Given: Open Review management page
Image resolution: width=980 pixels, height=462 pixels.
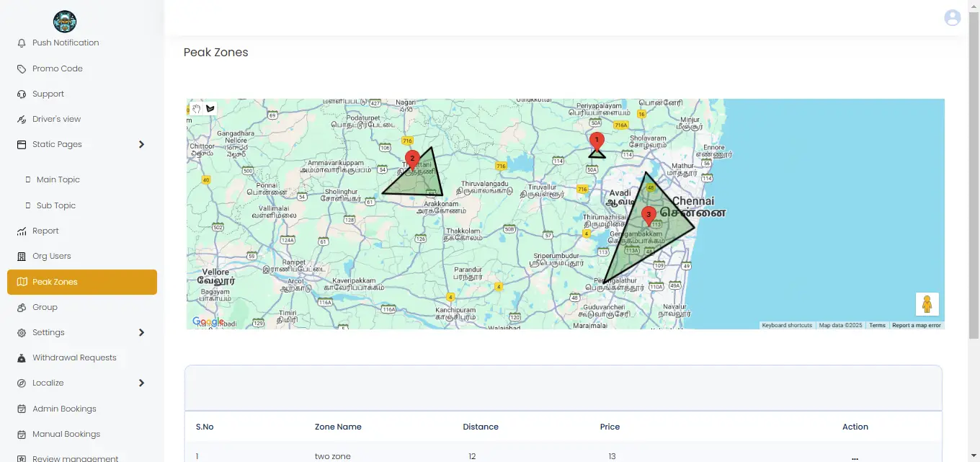Looking at the screenshot, I should click(75, 458).
